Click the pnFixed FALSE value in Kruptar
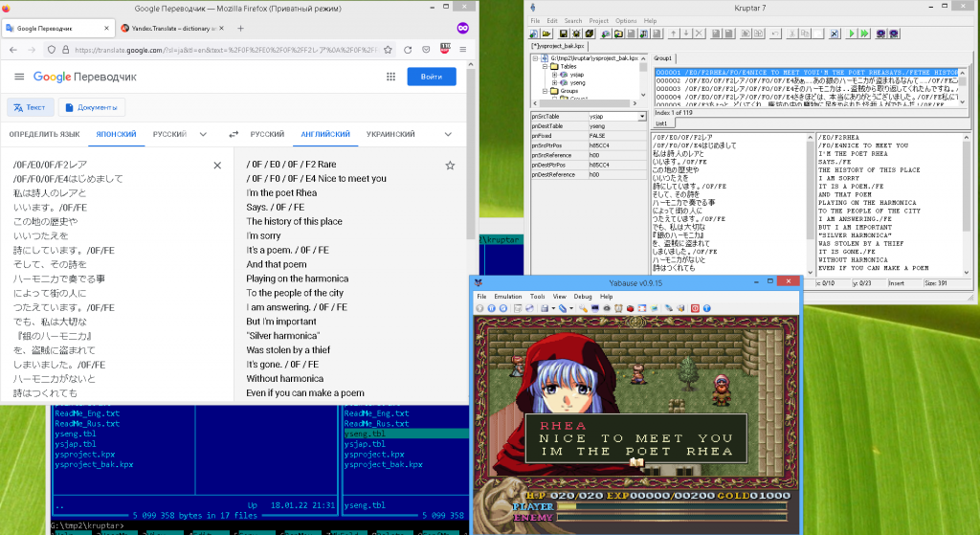The width and height of the screenshot is (980, 535). point(617,136)
